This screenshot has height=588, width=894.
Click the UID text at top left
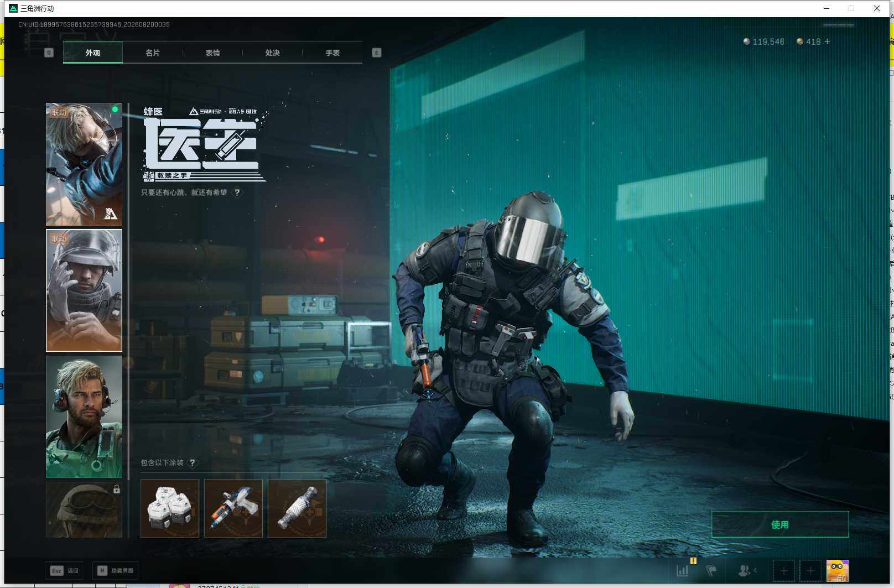click(94, 25)
